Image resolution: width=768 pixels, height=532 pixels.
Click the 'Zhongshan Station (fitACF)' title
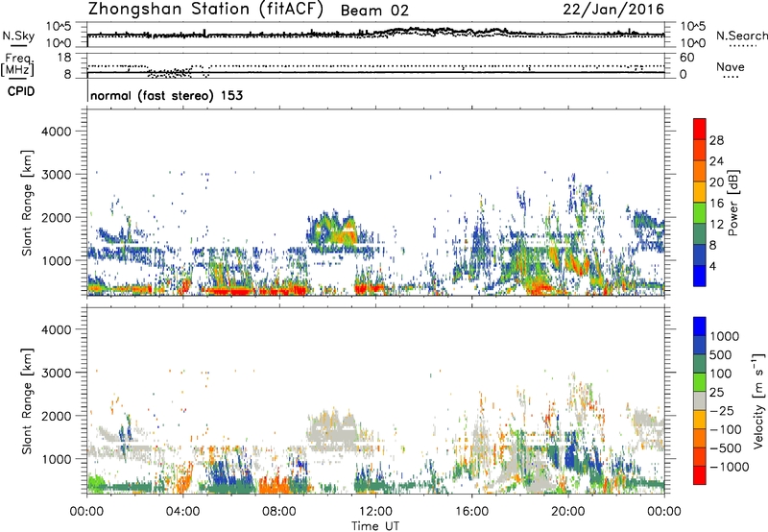coord(205,10)
